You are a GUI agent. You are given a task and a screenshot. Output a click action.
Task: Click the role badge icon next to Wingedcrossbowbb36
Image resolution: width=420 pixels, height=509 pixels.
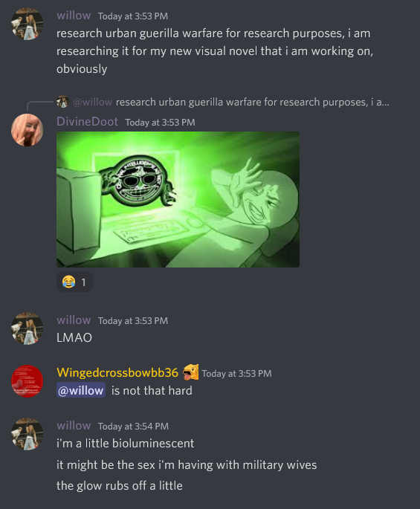click(x=191, y=372)
